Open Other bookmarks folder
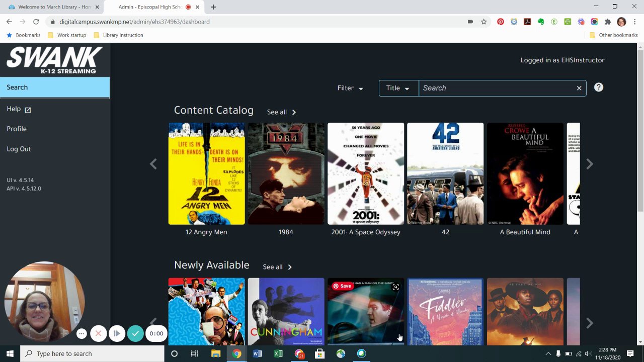Screen dimensions: 644x362 (x=613, y=35)
